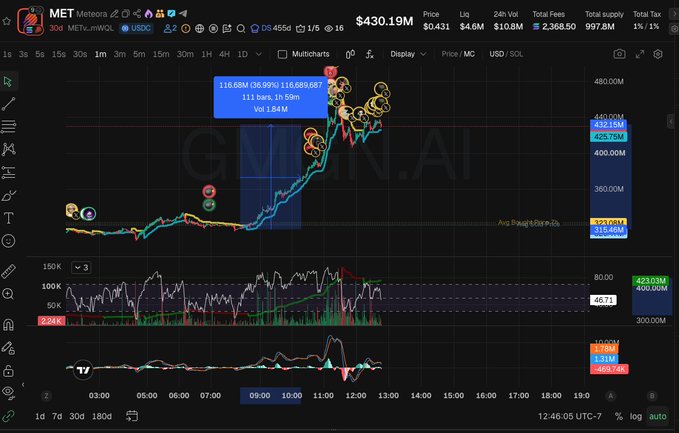Switch to the 4H timeframe

[x=224, y=54]
